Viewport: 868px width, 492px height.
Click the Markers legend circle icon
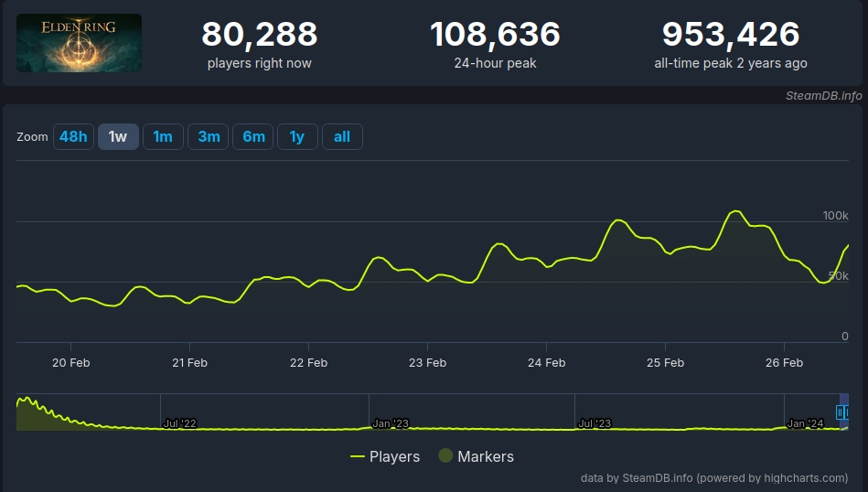click(445, 456)
